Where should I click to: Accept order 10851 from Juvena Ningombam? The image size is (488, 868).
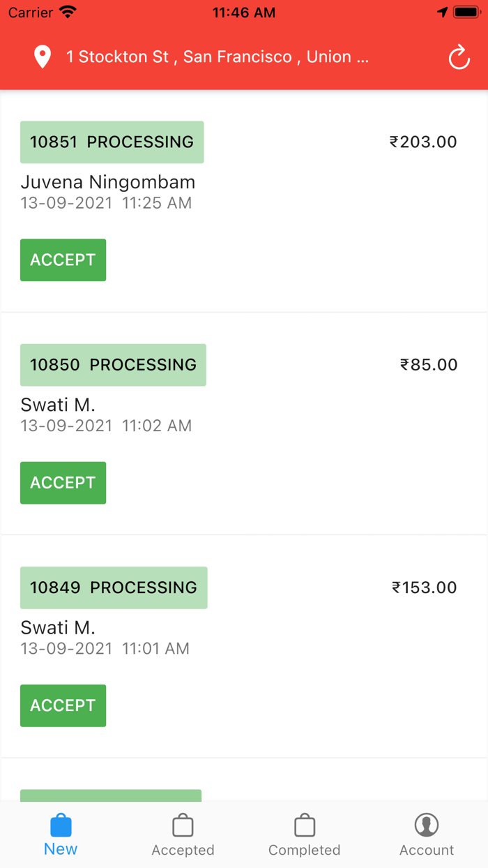pos(63,260)
